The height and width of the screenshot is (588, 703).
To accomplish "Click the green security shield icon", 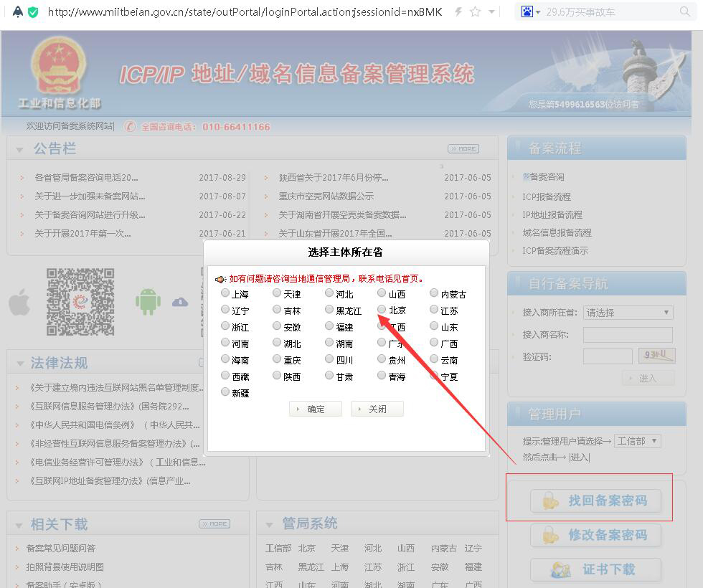I will pyautogui.click(x=33, y=12).
